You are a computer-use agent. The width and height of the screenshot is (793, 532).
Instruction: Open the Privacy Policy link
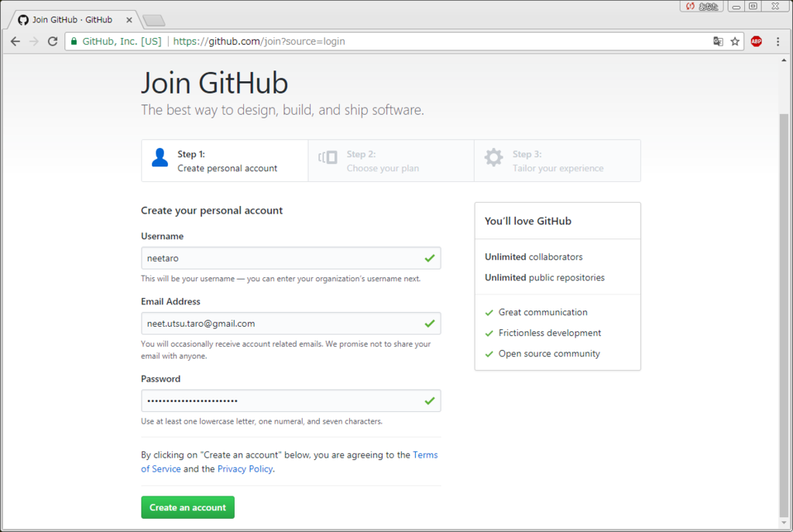click(245, 469)
